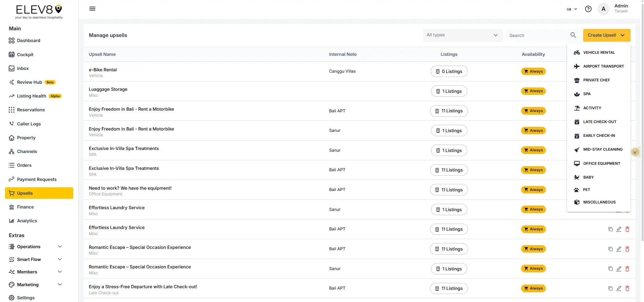The width and height of the screenshot is (644, 302).
Task: Focus the Search input field
Action: point(538,35)
